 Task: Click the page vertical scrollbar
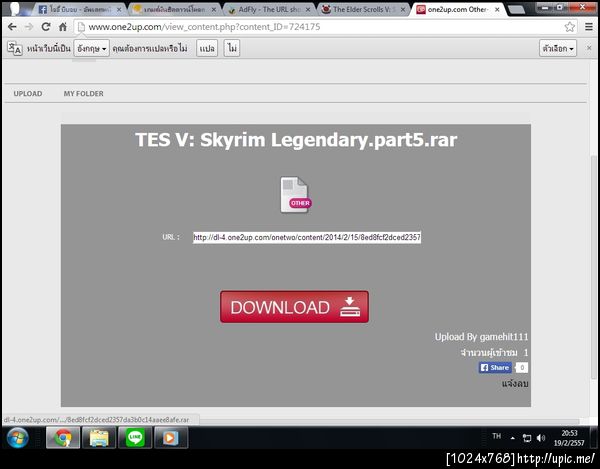coord(593,268)
